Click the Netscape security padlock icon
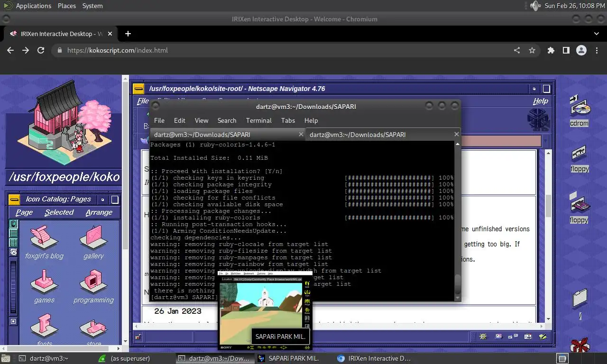 (138, 337)
